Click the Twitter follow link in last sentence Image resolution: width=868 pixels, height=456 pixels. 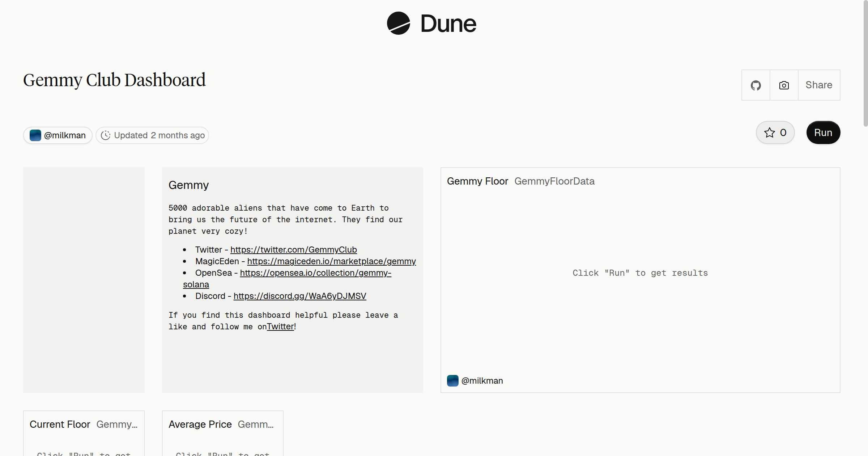[280, 326]
